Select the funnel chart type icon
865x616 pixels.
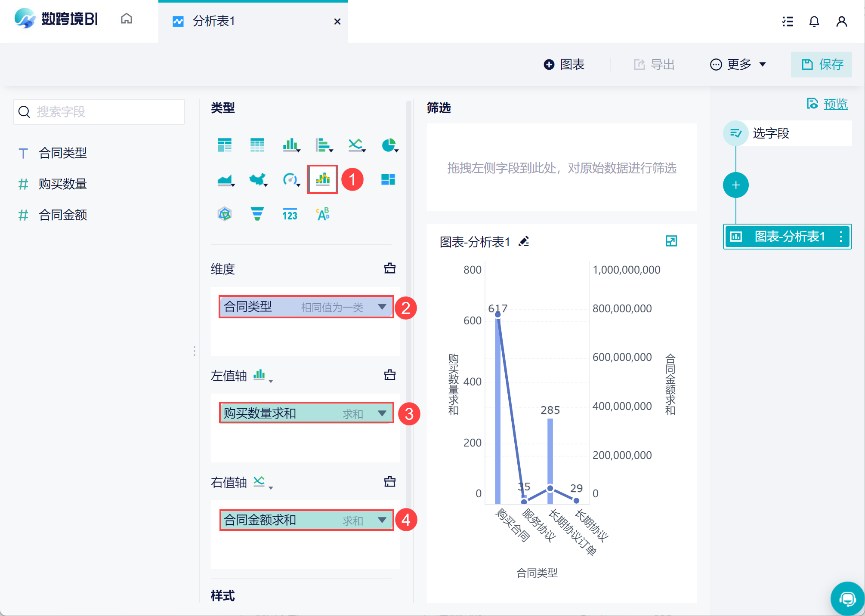tap(257, 213)
